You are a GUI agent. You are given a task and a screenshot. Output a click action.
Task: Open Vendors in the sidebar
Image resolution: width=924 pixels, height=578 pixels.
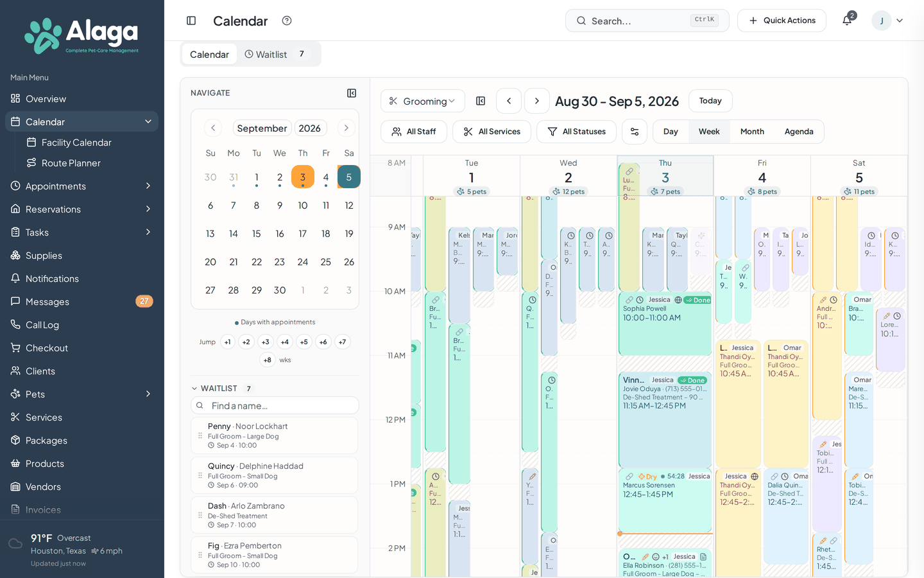82,487
